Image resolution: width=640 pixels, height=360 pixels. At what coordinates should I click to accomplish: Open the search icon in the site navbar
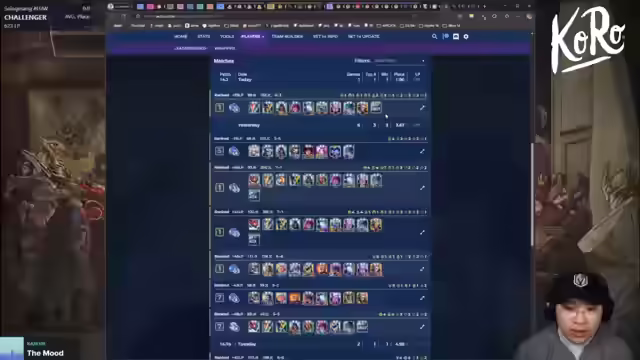tap(434, 36)
